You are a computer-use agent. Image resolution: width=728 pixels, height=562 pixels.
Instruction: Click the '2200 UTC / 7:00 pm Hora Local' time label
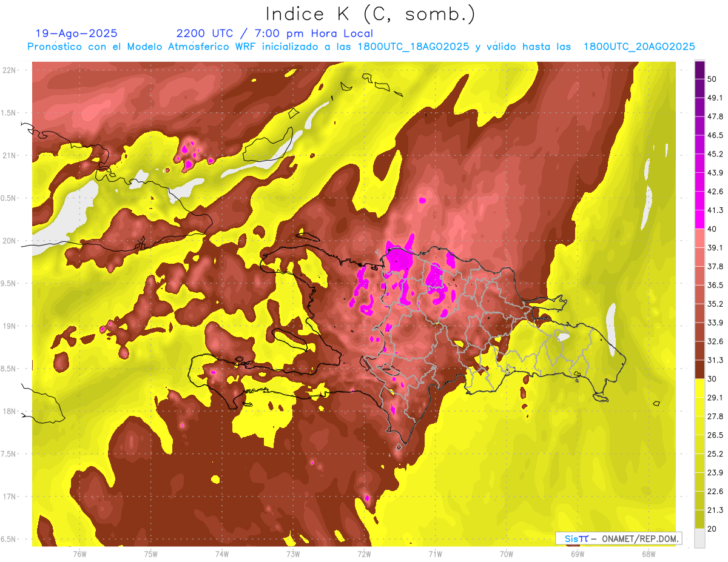pos(275,33)
